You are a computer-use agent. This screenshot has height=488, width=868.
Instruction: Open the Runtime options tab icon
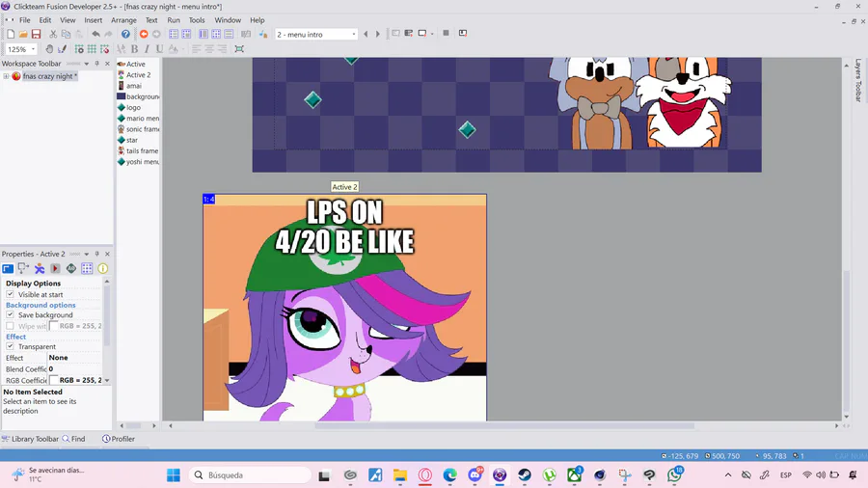55,269
